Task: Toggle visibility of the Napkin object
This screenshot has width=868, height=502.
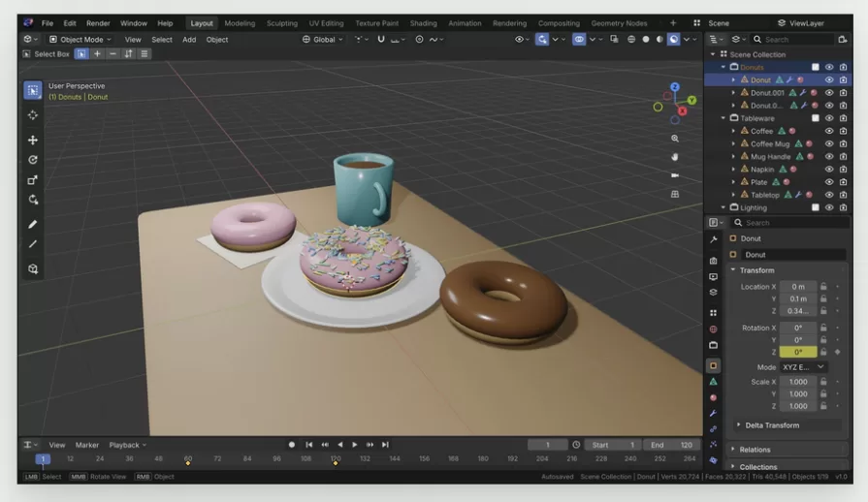Action: 828,170
